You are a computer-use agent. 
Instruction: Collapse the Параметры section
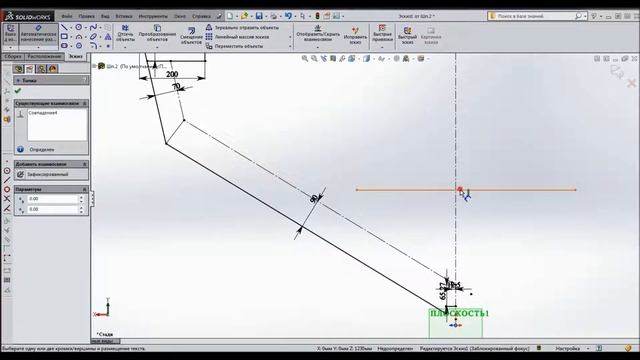84,189
